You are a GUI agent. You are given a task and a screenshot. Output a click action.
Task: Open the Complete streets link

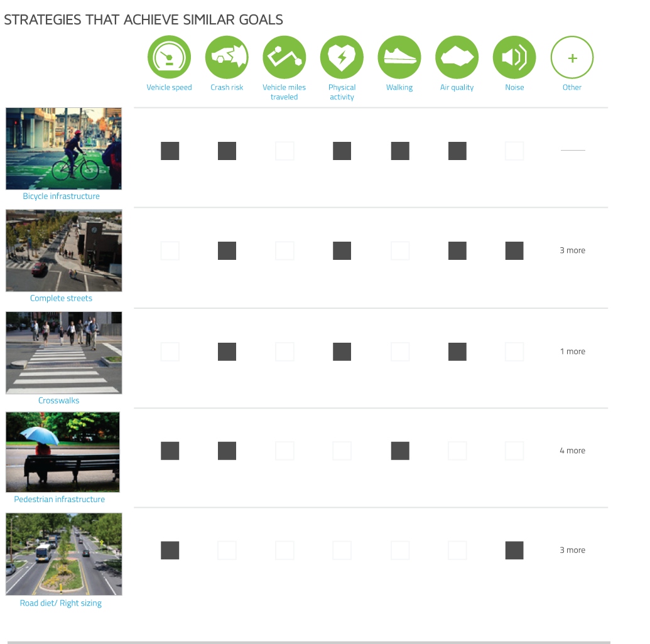62,298
